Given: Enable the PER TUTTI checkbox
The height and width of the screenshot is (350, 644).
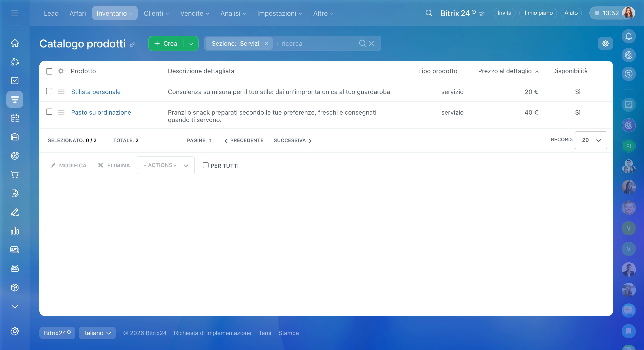Looking at the screenshot, I should (205, 165).
